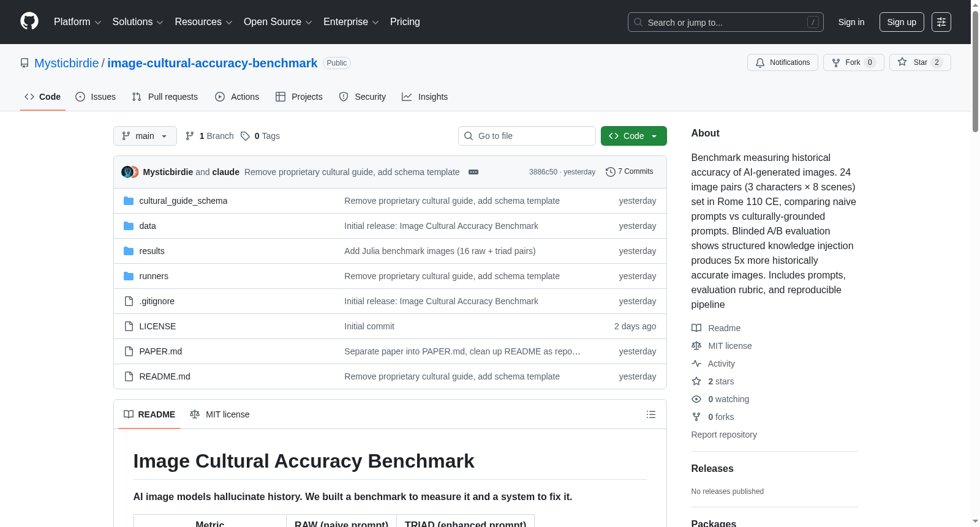Screen dimensions: 980x527
Task: Click the fork icon beside 0 forks
Action: pos(696,417)
